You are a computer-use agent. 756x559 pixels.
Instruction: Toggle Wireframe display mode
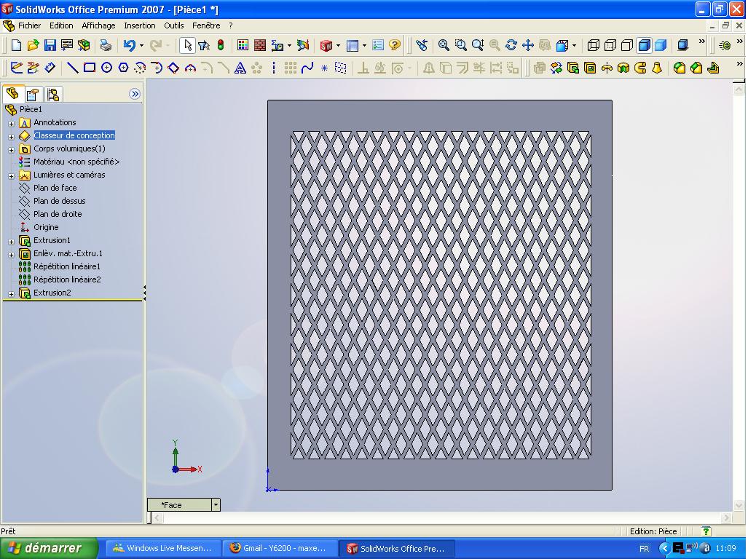tap(593, 45)
